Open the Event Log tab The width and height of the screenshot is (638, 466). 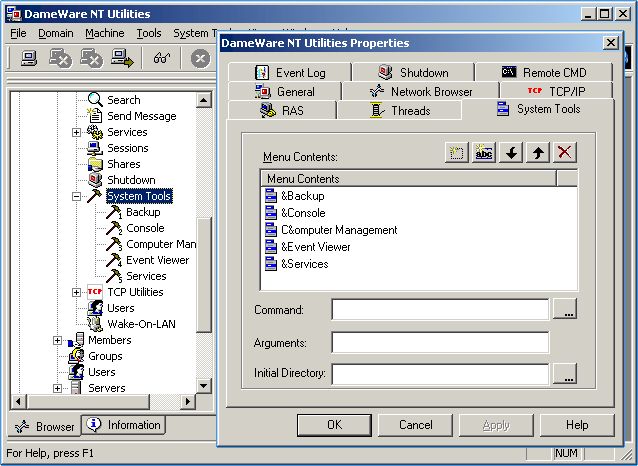tap(290, 72)
